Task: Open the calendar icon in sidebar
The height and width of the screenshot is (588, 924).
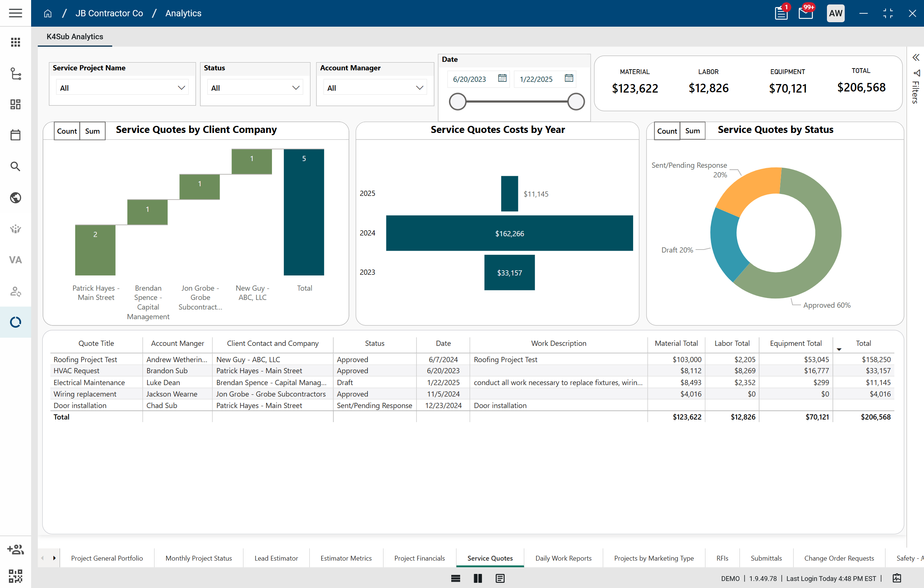Action: pyautogui.click(x=15, y=135)
